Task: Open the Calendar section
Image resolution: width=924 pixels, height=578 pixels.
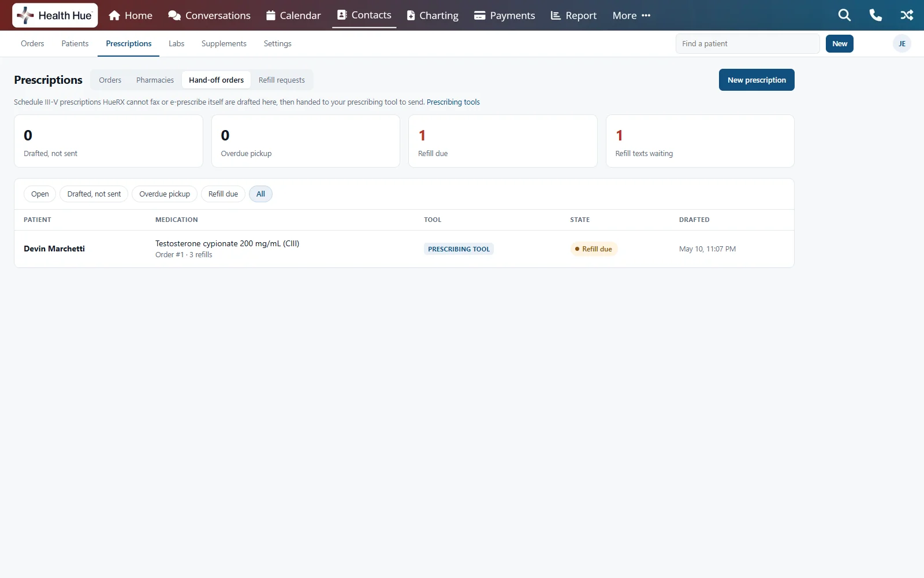Action: point(293,16)
